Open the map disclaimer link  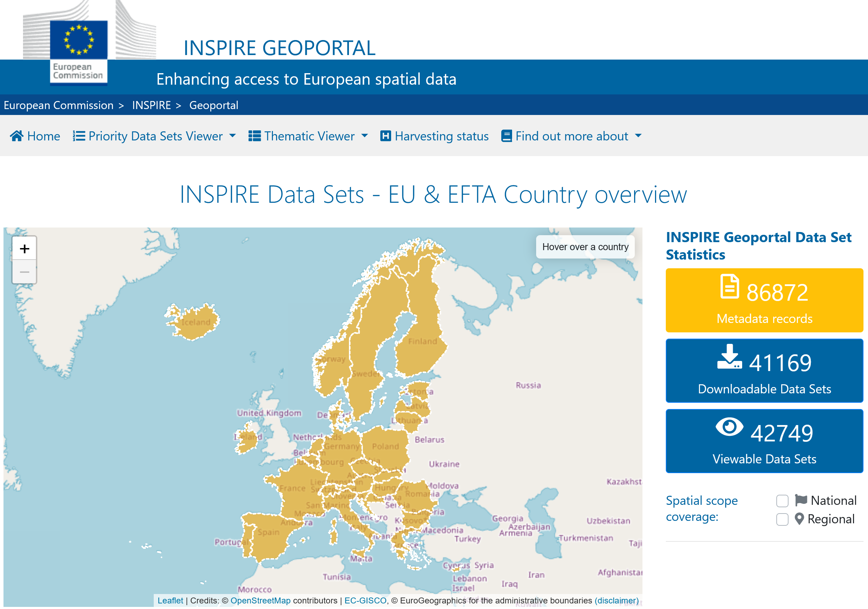[616, 600]
